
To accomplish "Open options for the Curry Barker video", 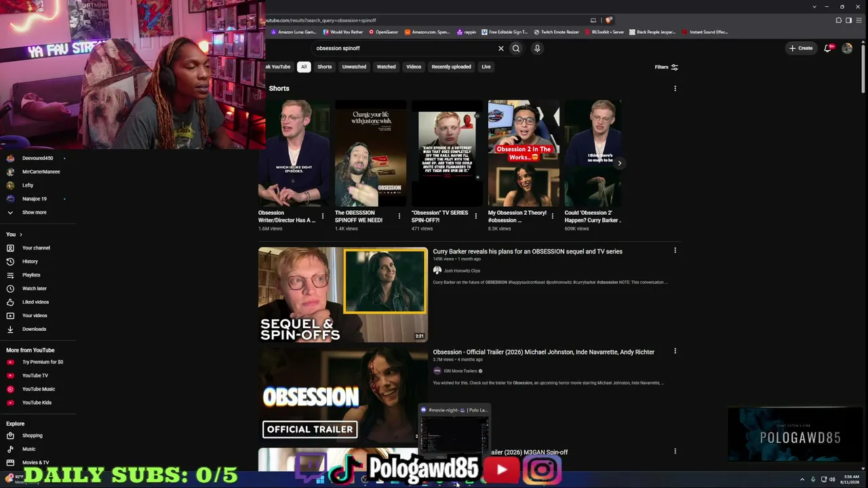I will point(675,251).
